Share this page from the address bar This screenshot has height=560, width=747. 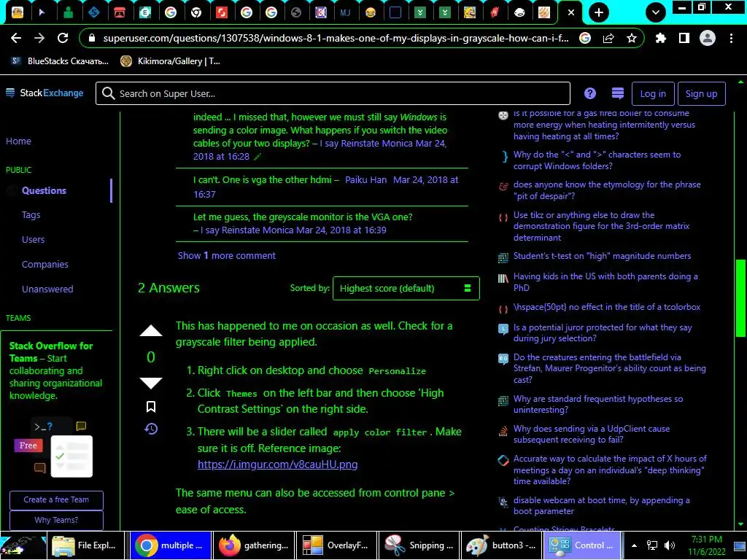coord(608,38)
